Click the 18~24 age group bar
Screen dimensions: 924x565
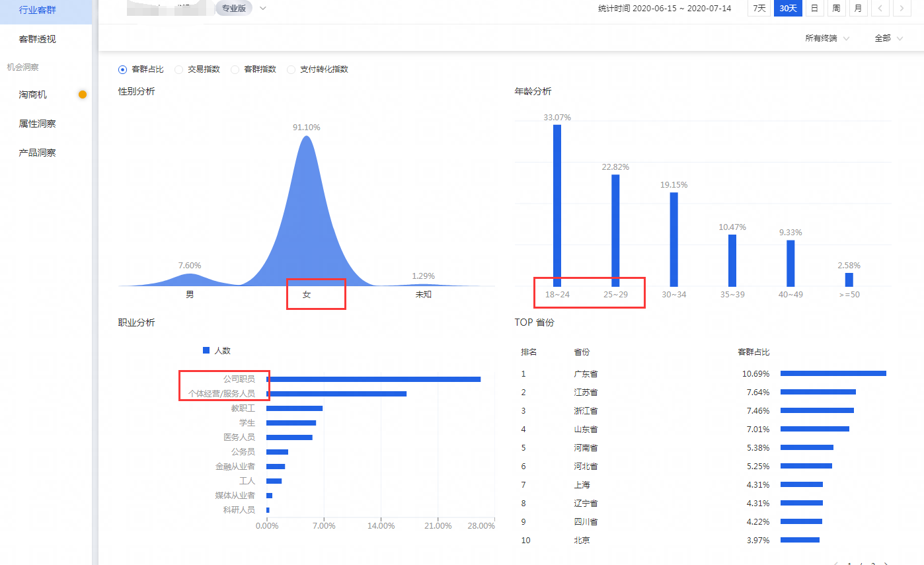click(557, 205)
